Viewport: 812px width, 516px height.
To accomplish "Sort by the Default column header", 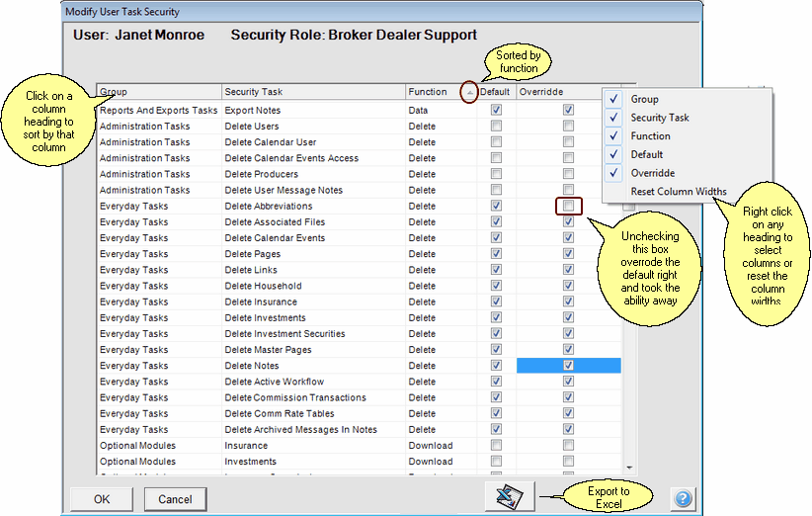I will pyautogui.click(x=496, y=92).
